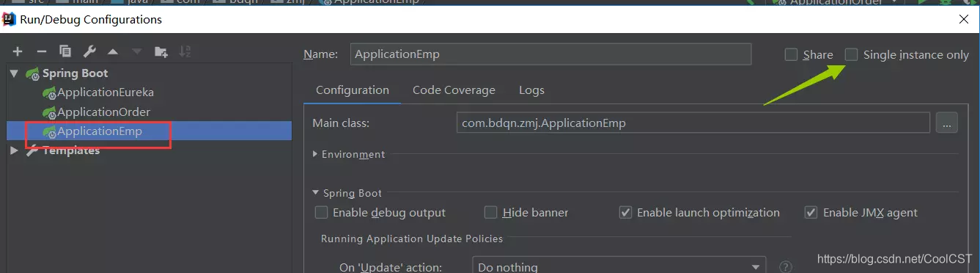Close the Run/Debug Configurations dialog

pos(963,19)
